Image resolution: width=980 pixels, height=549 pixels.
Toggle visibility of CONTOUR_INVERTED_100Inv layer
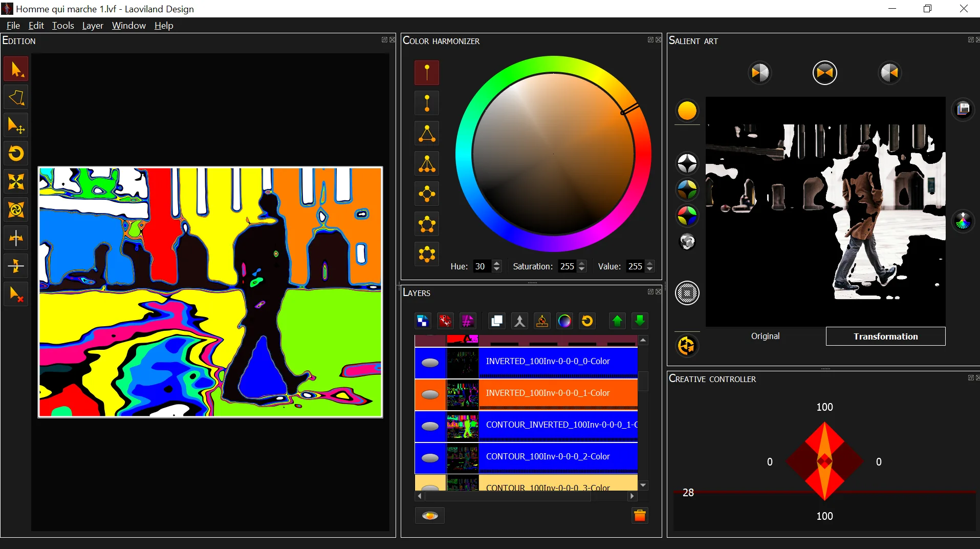pyautogui.click(x=430, y=426)
